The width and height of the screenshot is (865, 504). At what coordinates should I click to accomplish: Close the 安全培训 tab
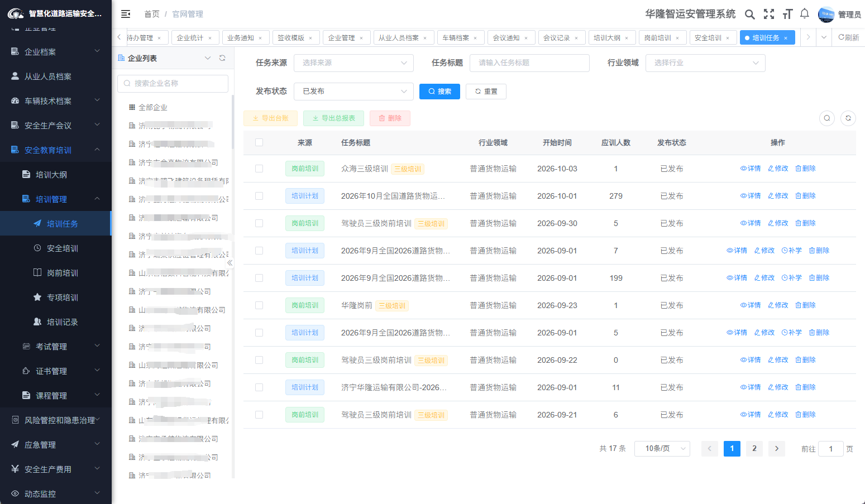point(728,38)
